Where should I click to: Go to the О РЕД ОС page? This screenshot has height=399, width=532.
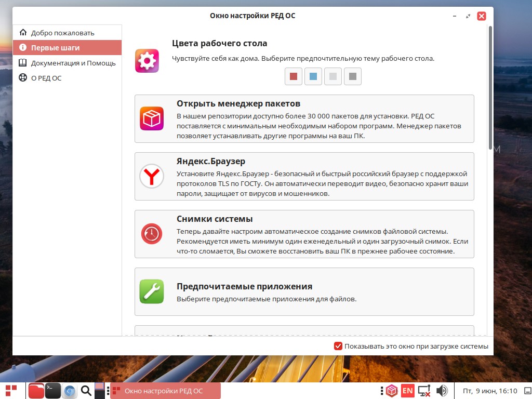tap(67, 78)
